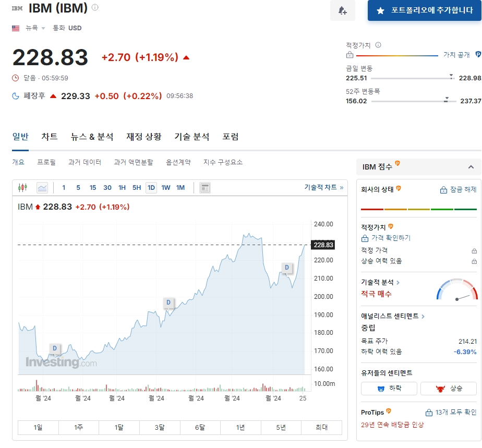Select the 개요 sub-tab
Image resolution: width=482 pixels, height=448 pixels.
(x=18, y=162)
